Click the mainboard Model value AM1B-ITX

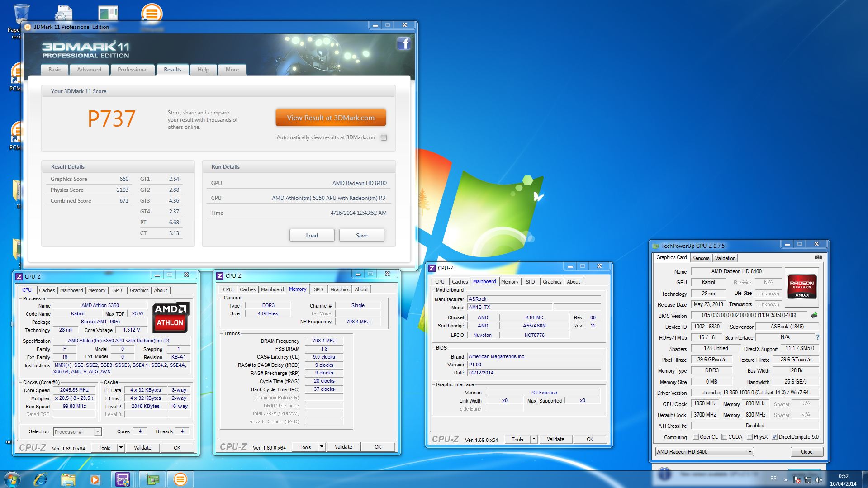[509, 307]
